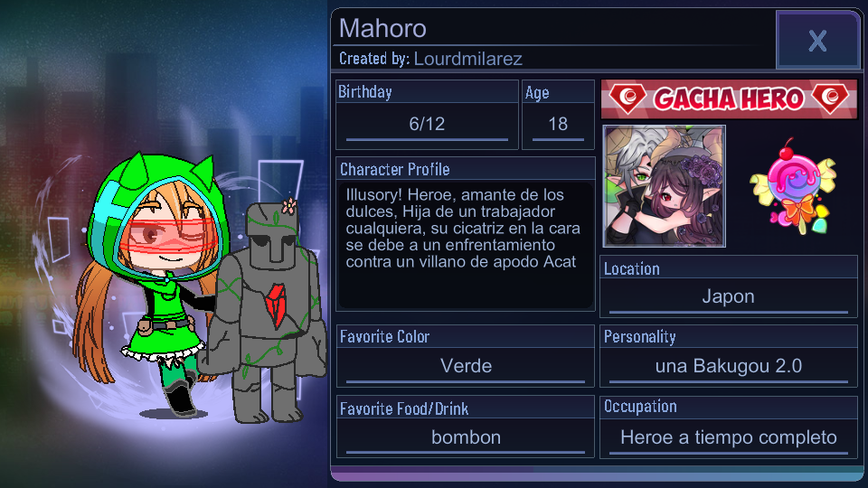The width and height of the screenshot is (868, 488).
Task: Click the character name Mahoro
Action: point(382,28)
